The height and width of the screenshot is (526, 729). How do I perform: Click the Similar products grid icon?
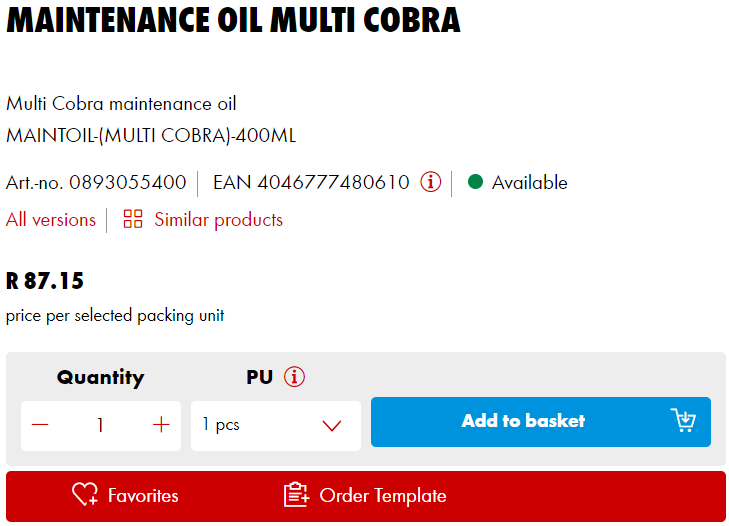point(133,219)
